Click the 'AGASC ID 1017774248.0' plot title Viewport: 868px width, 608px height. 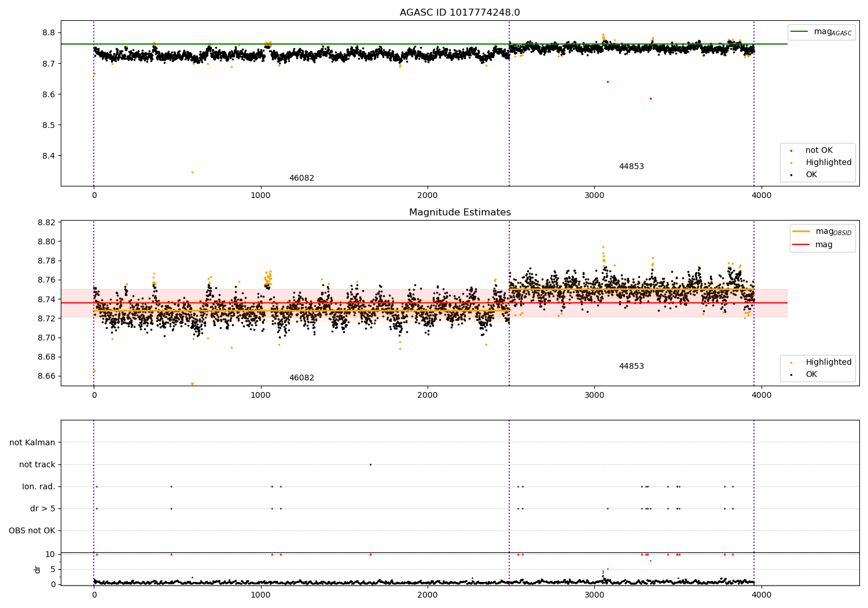[x=459, y=13]
